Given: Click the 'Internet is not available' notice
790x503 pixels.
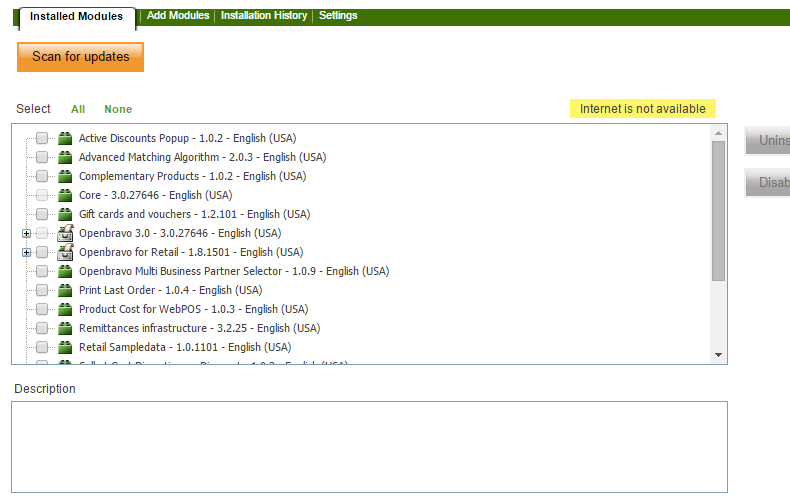Looking at the screenshot, I should 642,109.
